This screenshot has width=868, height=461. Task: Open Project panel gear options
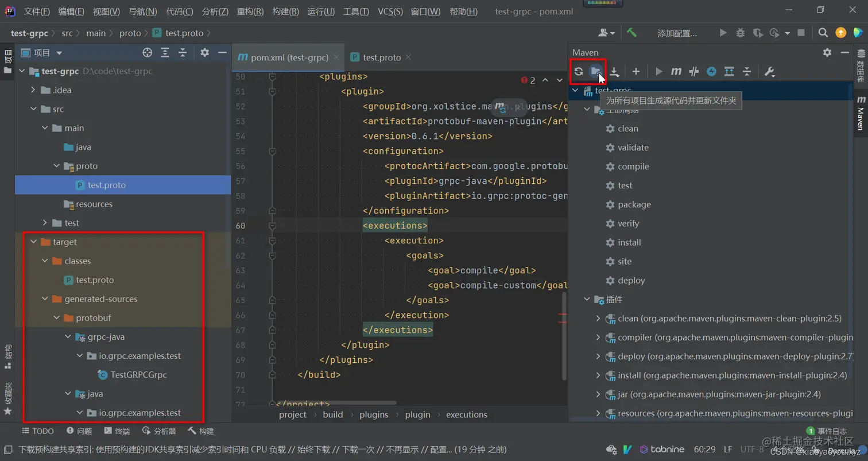click(x=204, y=53)
